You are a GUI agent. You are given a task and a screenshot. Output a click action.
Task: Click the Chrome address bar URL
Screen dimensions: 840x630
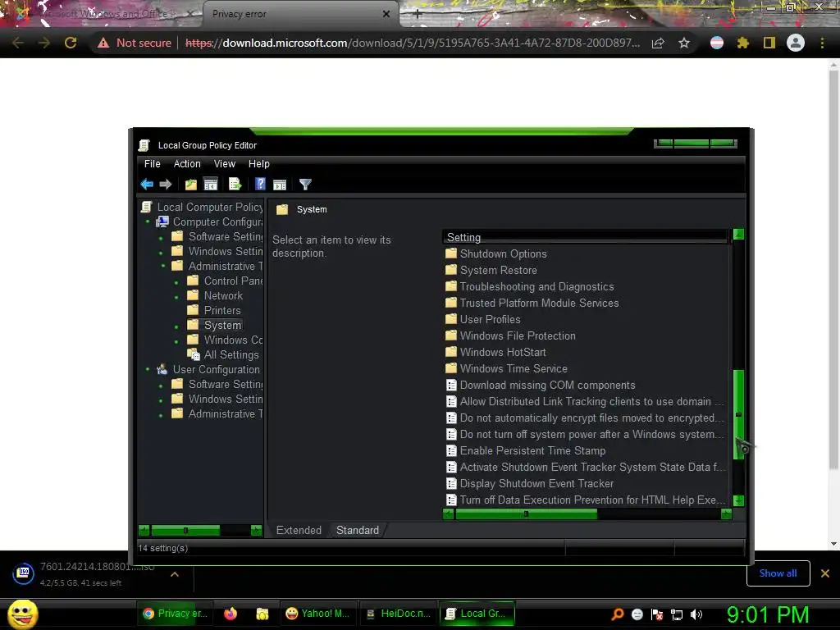413,43
